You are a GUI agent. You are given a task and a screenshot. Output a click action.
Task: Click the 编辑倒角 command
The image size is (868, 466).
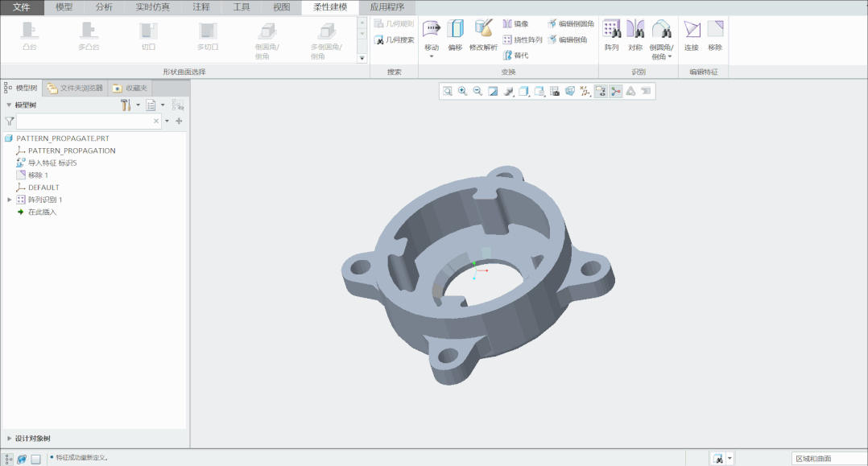pyautogui.click(x=567, y=40)
